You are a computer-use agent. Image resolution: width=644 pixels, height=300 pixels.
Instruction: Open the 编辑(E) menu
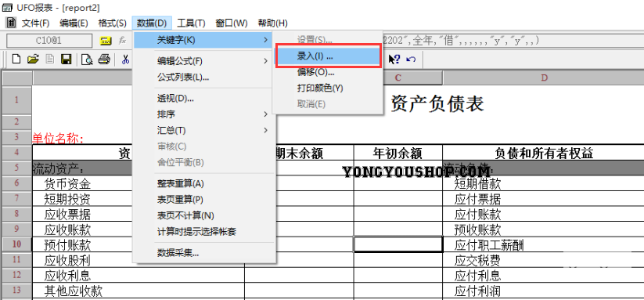point(74,23)
